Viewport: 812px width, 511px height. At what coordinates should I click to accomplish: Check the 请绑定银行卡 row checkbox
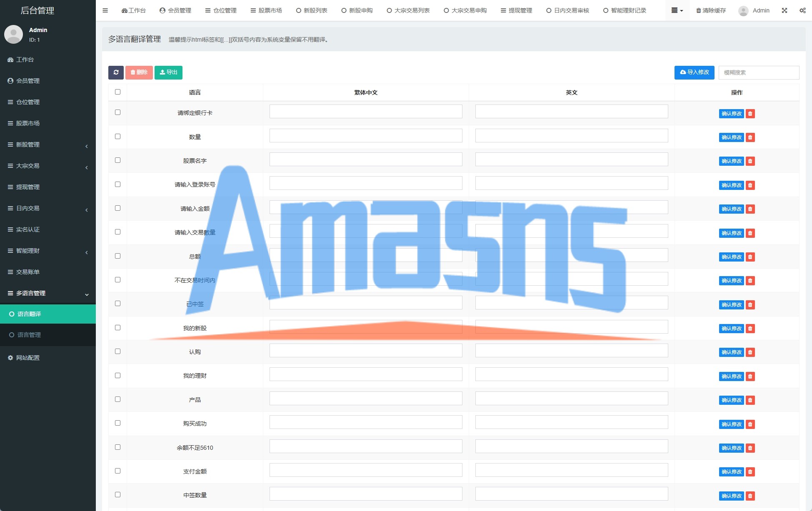pyautogui.click(x=118, y=112)
